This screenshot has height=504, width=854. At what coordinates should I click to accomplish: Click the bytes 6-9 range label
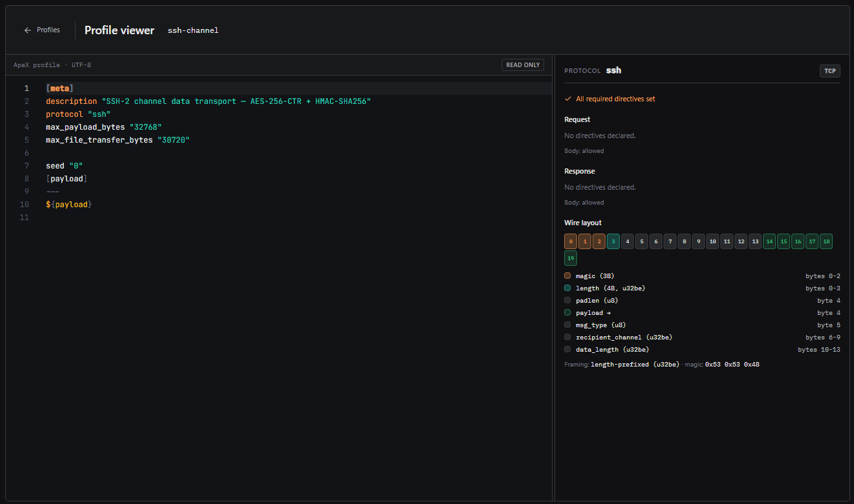click(x=823, y=337)
